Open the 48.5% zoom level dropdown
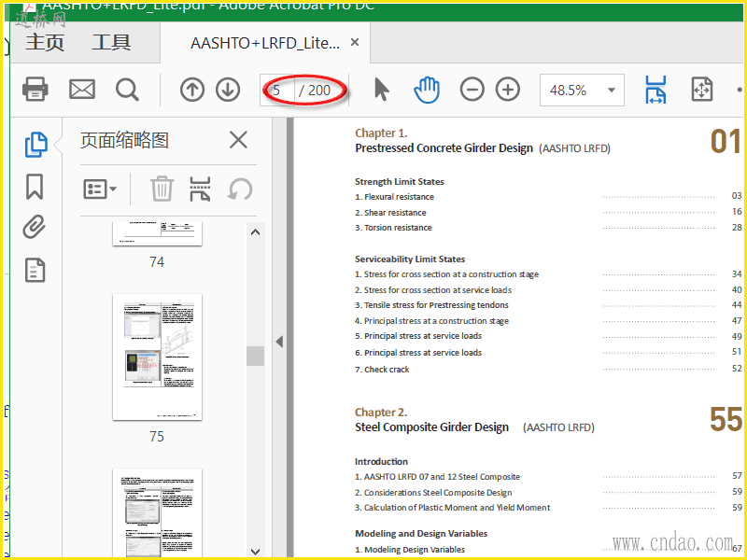The height and width of the screenshot is (560, 747). [x=582, y=90]
